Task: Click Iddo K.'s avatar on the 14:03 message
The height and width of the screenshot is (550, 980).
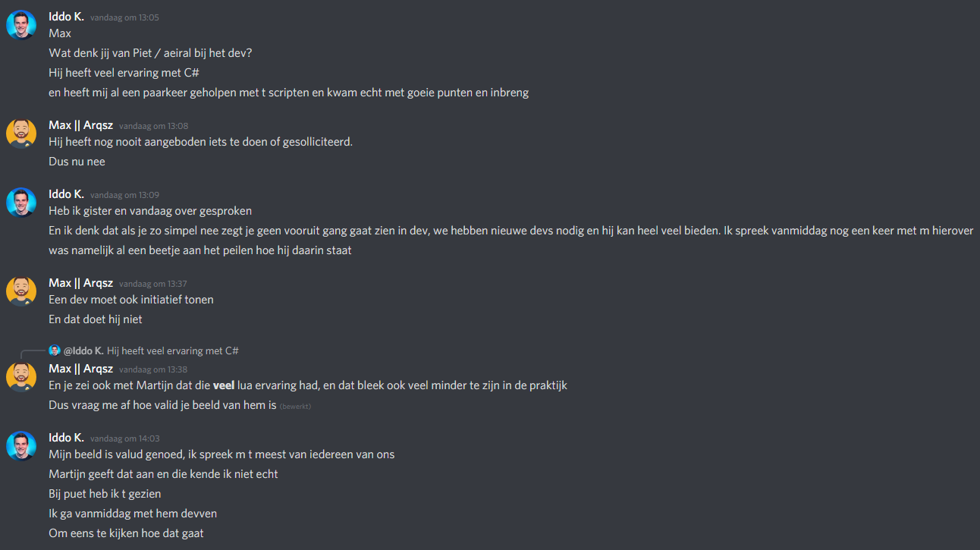Action: pos(21,446)
